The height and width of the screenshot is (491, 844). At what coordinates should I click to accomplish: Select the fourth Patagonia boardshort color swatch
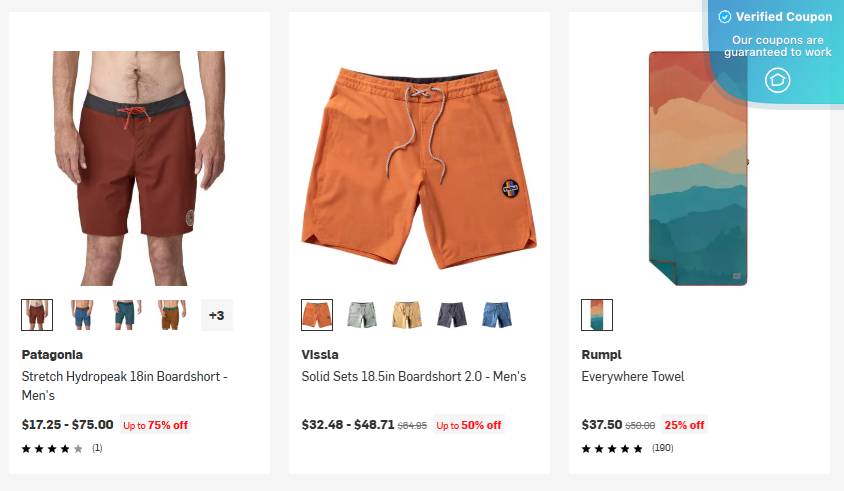click(x=172, y=315)
